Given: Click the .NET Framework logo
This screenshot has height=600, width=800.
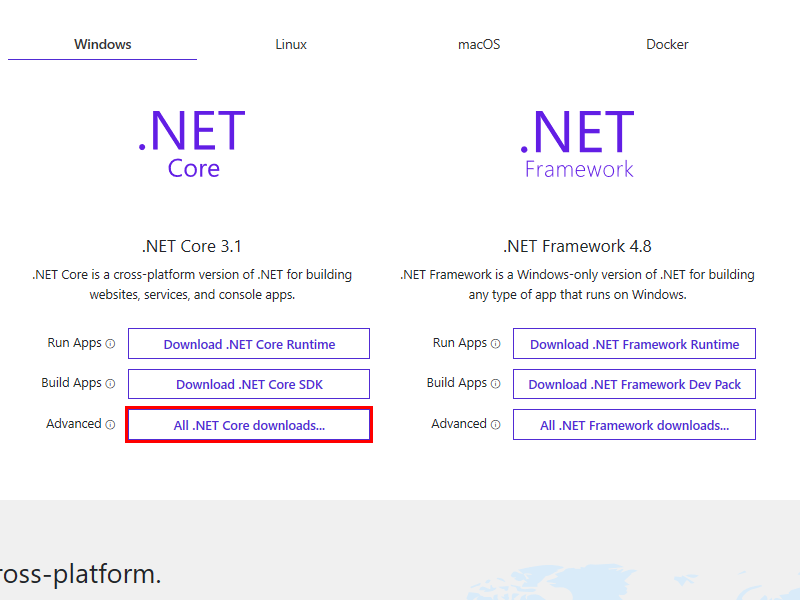Looking at the screenshot, I should pos(577,144).
